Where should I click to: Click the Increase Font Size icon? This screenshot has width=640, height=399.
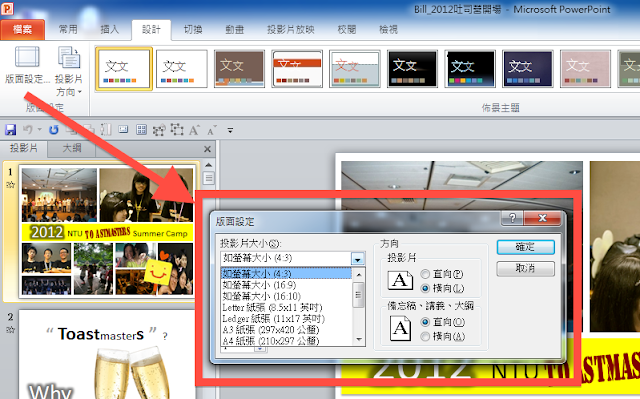point(194,130)
